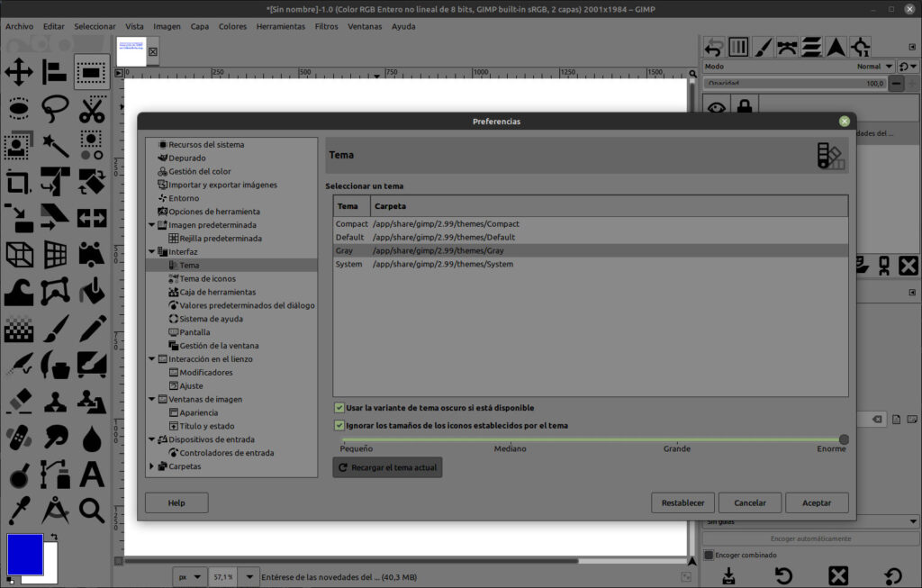Select the Clone stamp tool
Screen dimensions: 922x588
click(55, 401)
